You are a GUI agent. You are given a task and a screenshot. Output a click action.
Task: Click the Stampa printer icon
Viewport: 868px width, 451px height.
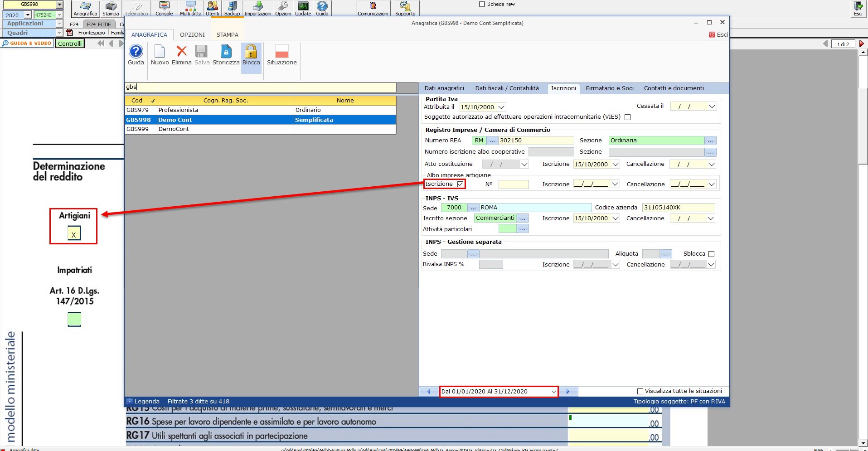pyautogui.click(x=111, y=8)
